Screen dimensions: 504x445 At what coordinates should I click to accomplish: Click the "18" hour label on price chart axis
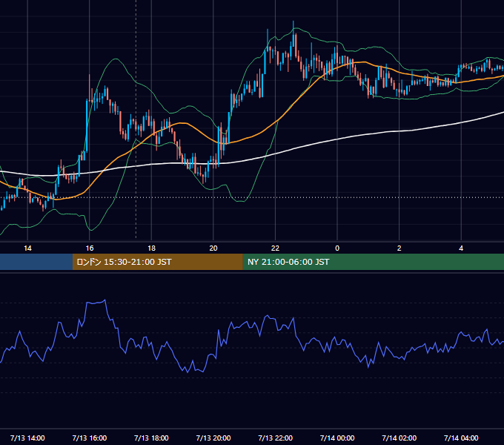coord(151,248)
